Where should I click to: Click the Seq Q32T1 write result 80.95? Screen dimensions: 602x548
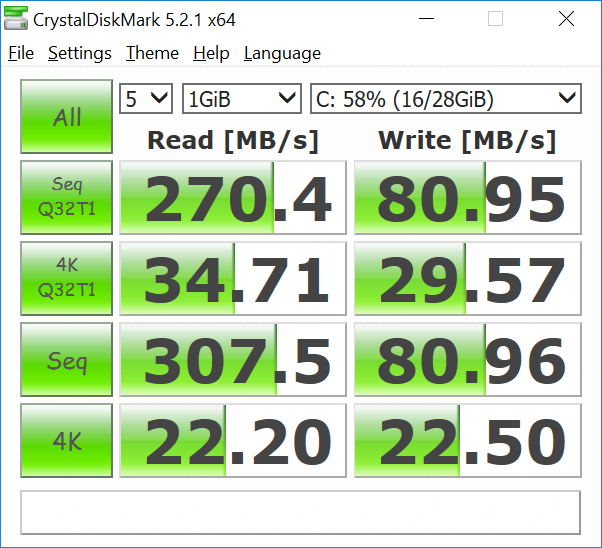tap(468, 197)
